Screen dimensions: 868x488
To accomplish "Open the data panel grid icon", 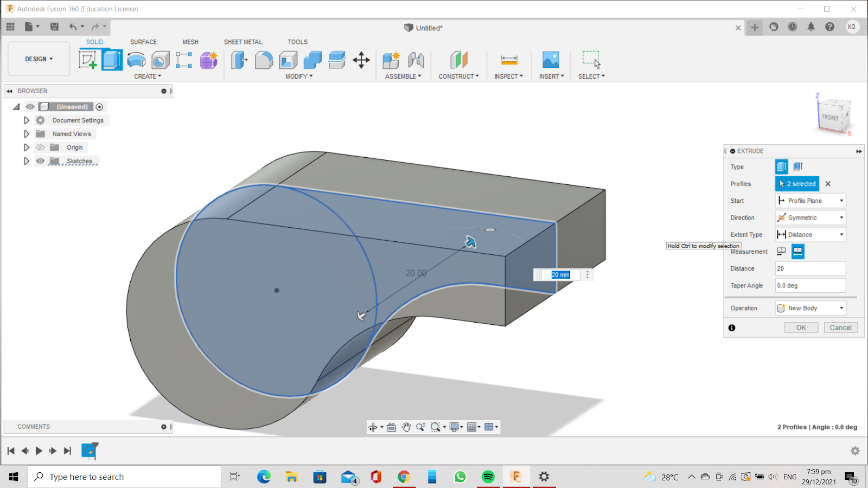I will [x=10, y=27].
